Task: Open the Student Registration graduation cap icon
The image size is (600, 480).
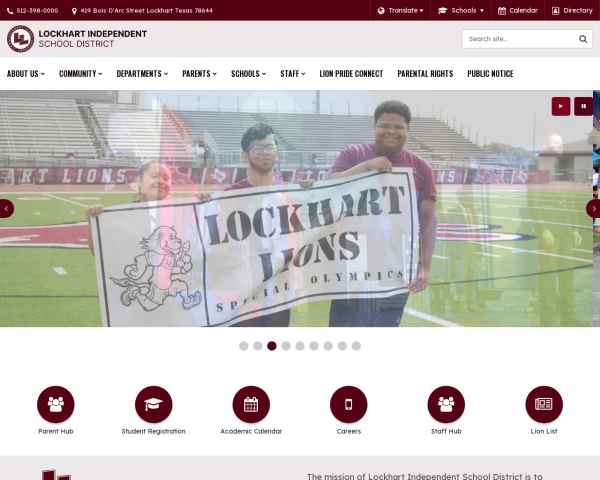Action: coord(153,404)
